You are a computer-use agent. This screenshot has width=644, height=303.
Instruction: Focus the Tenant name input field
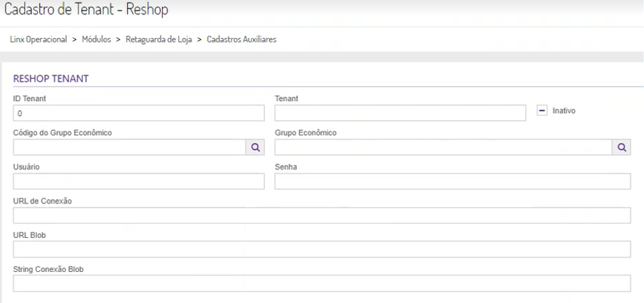(x=401, y=113)
